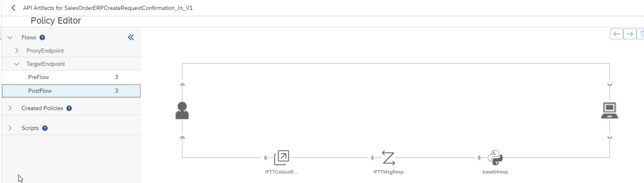Image resolution: width=644 pixels, height=183 pixels.
Task: Click the back arrow next to API Artifacts
Action: [x=13, y=8]
